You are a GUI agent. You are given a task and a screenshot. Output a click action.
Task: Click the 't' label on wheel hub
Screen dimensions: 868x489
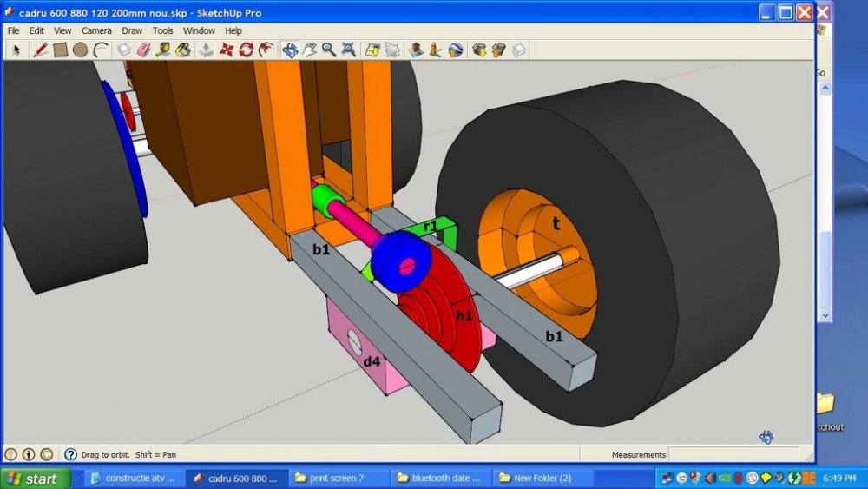(x=556, y=223)
